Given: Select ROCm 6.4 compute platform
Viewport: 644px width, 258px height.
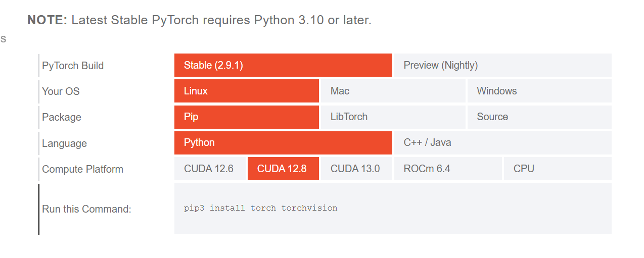Looking at the screenshot, I should (x=447, y=169).
